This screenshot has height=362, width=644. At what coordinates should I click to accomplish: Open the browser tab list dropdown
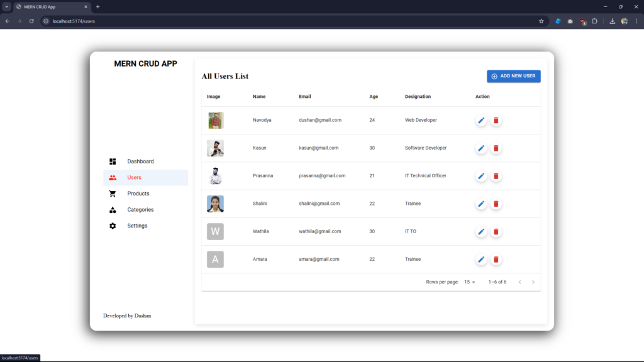click(x=6, y=6)
